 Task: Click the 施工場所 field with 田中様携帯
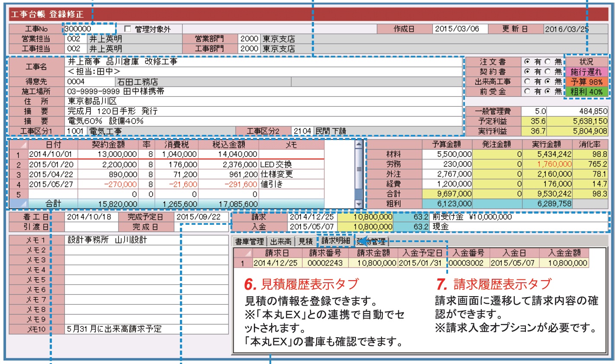[264, 92]
